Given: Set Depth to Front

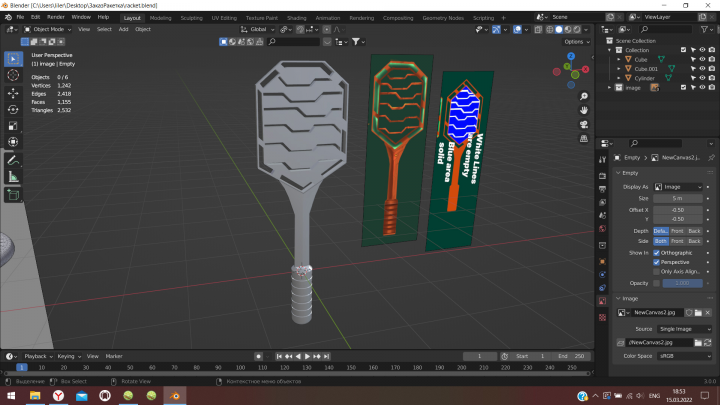Looking at the screenshot, I should (677, 231).
